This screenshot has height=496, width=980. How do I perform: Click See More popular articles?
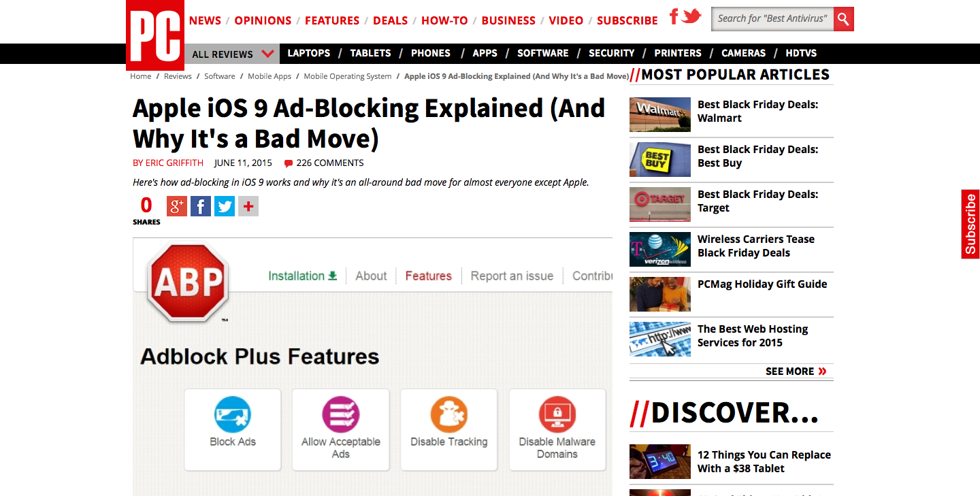(796, 371)
